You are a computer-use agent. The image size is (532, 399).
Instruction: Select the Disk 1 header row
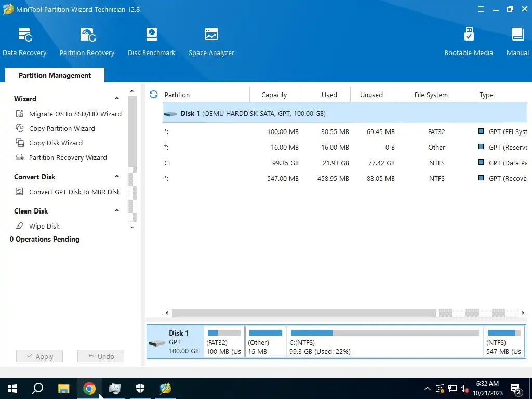tap(345, 113)
